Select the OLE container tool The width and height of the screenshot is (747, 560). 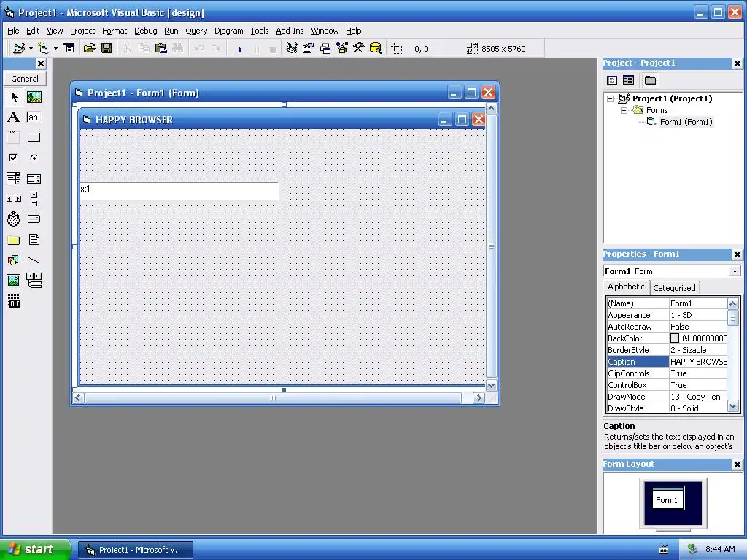tap(13, 301)
